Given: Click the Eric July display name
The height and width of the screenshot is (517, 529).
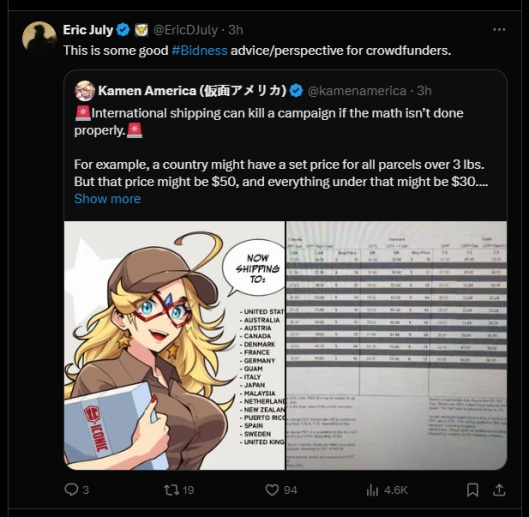Looking at the screenshot, I should click(x=88, y=30).
